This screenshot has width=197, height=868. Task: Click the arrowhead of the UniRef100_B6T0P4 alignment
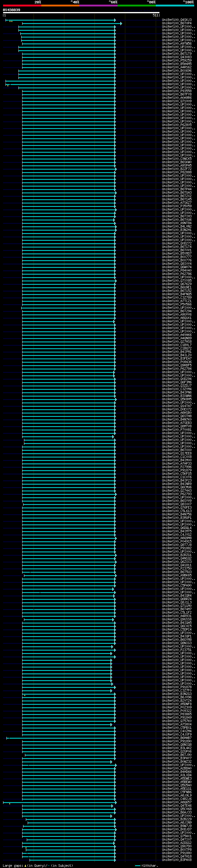[121, 24]
